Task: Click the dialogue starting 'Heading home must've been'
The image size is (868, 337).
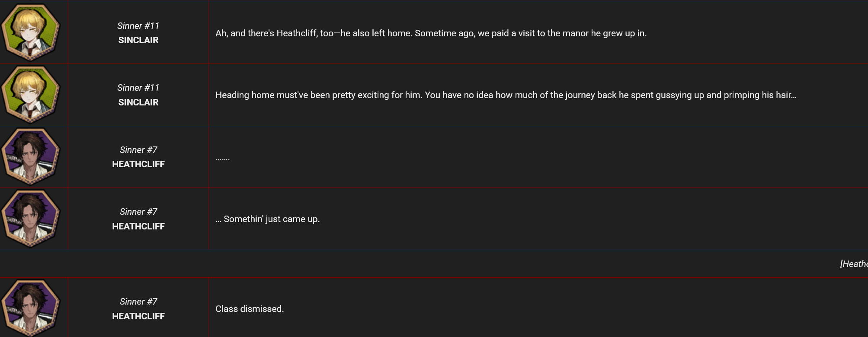Action: tap(506, 95)
